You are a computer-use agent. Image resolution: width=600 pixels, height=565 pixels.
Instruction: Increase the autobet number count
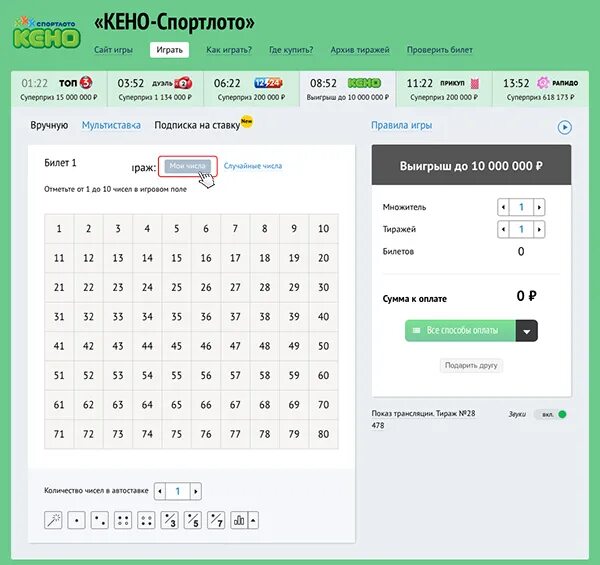point(196,491)
